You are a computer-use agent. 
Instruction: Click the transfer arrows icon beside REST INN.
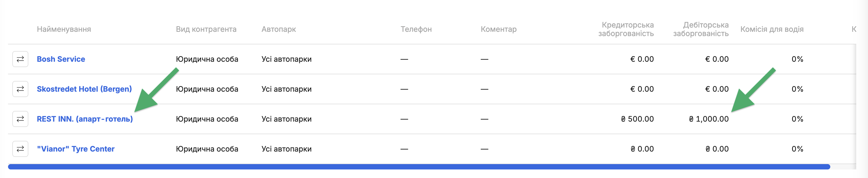pyautogui.click(x=20, y=119)
